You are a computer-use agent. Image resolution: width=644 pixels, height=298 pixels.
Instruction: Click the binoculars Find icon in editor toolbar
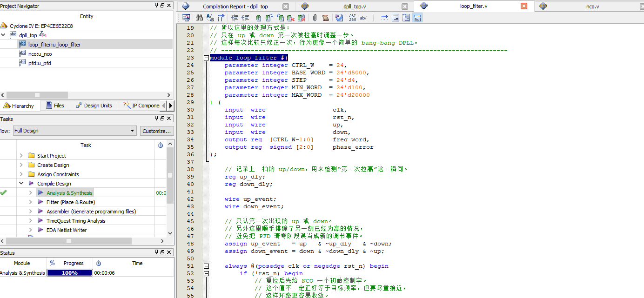click(199, 18)
